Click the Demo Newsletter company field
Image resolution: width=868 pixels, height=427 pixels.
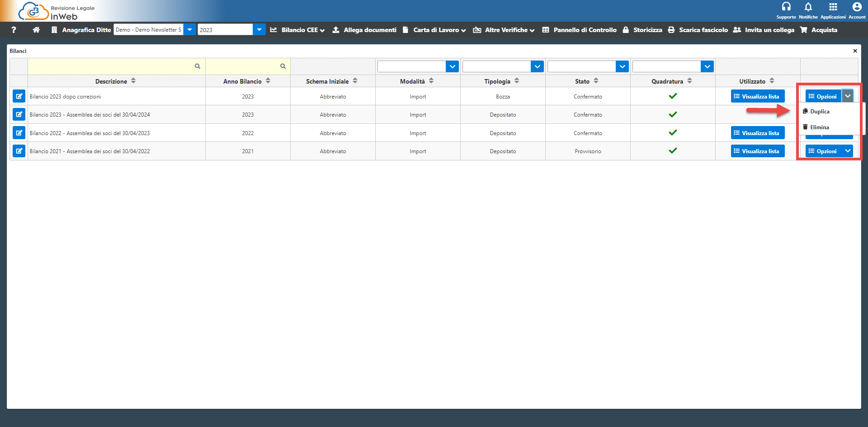point(148,30)
